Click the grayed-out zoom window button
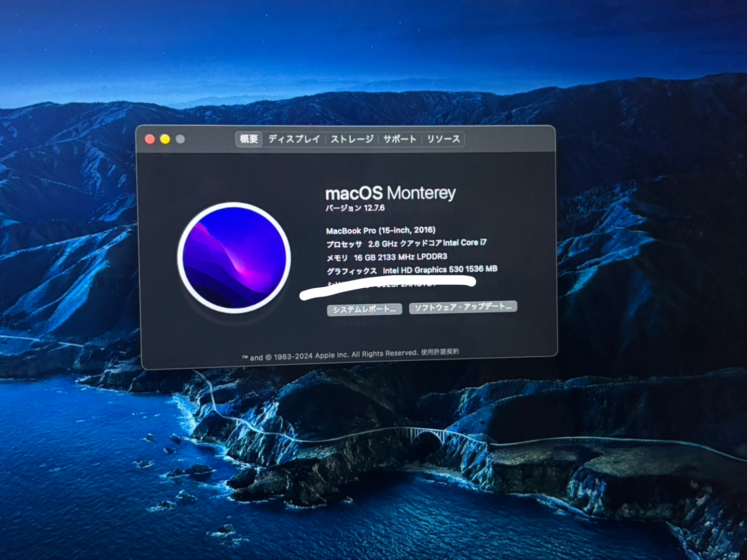 pyautogui.click(x=180, y=139)
